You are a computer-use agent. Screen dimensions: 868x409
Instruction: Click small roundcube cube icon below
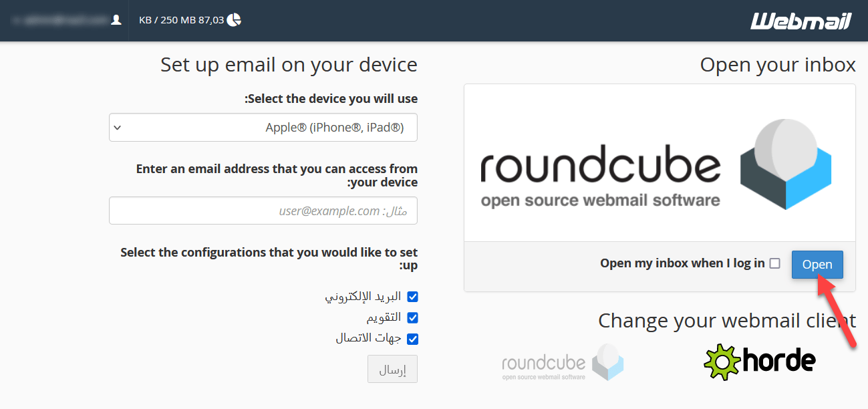coord(608,362)
